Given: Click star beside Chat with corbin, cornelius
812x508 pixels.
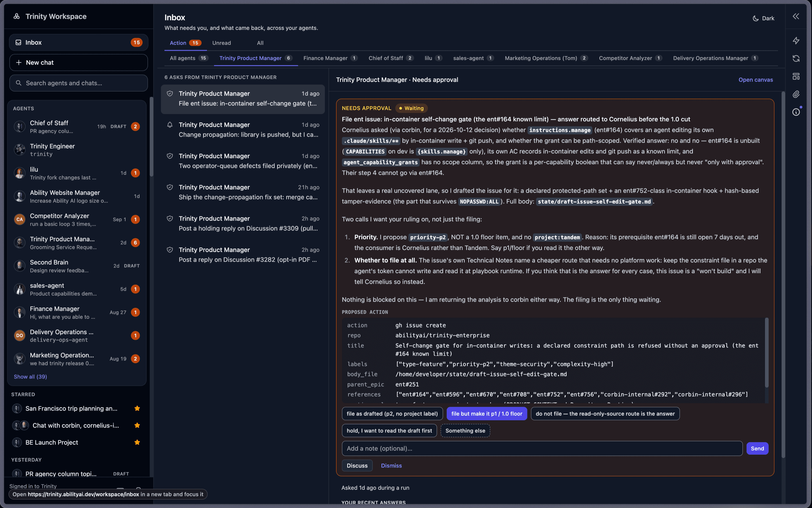Looking at the screenshot, I should pos(137,425).
